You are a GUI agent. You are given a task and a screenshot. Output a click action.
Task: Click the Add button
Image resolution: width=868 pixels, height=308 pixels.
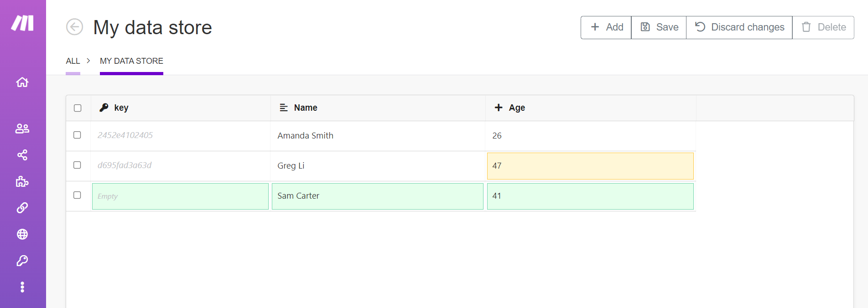pos(606,27)
